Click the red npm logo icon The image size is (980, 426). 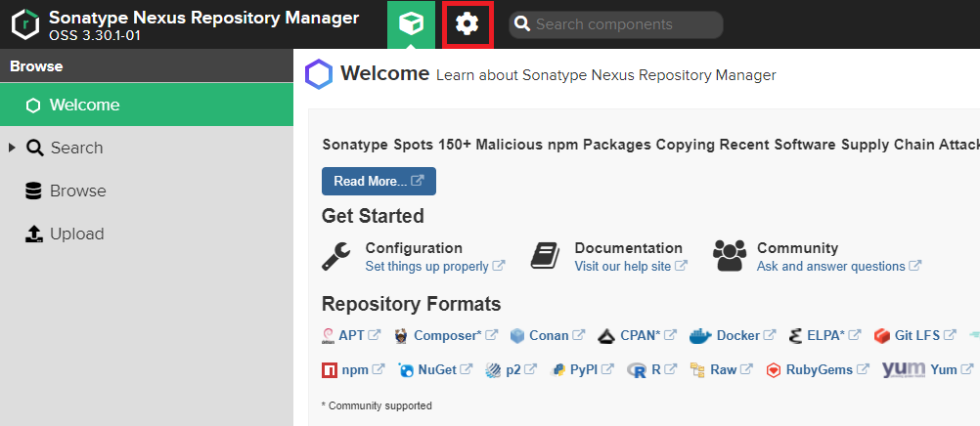tap(330, 370)
